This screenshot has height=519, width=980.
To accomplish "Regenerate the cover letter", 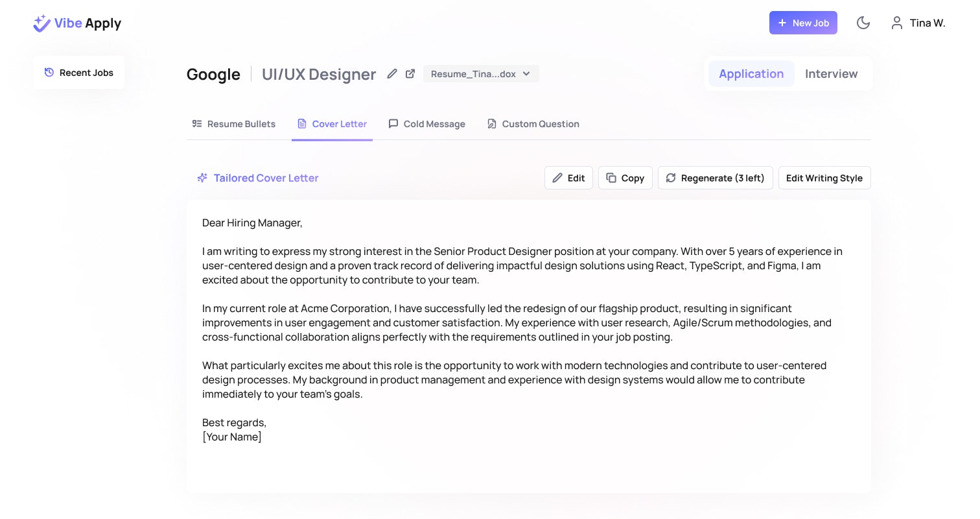I will [x=715, y=178].
